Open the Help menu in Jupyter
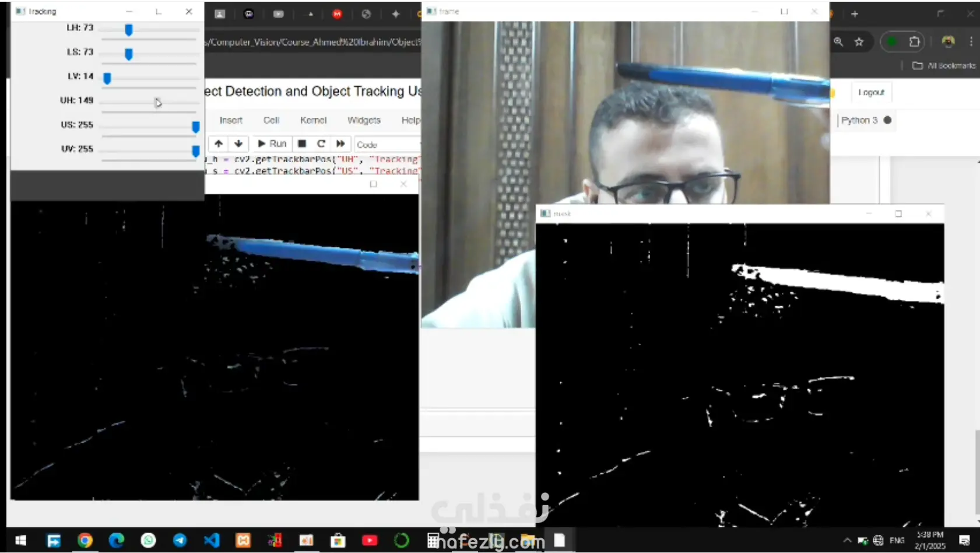980x553 pixels. [x=410, y=120]
